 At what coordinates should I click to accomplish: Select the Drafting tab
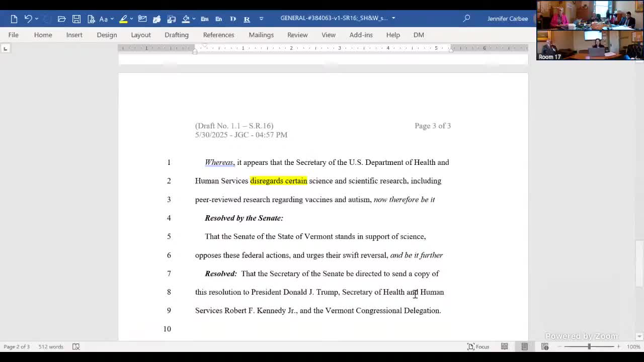pyautogui.click(x=177, y=35)
